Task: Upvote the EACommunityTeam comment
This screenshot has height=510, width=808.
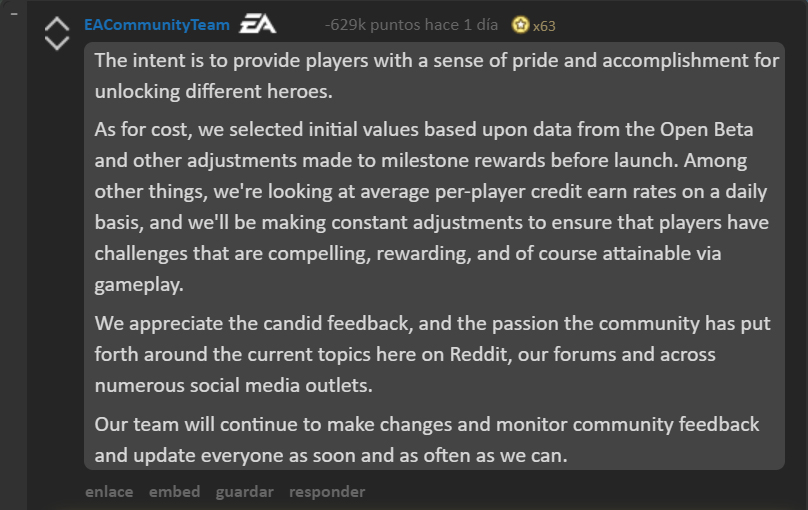Action: pos(57,24)
